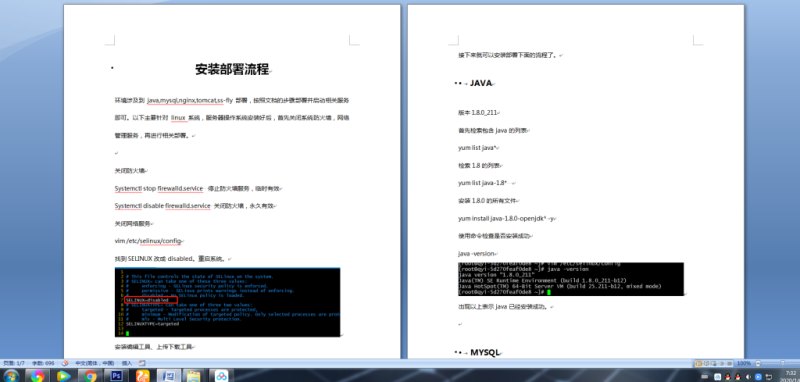Click the Chinese language indicator in status bar
This screenshot has height=382, width=800.
[94, 363]
